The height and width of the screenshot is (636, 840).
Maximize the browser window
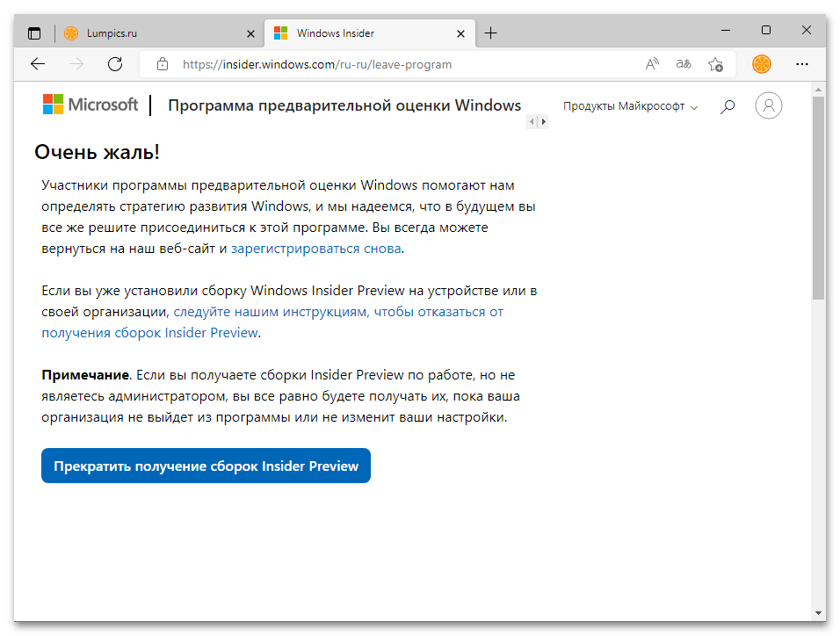(x=766, y=31)
